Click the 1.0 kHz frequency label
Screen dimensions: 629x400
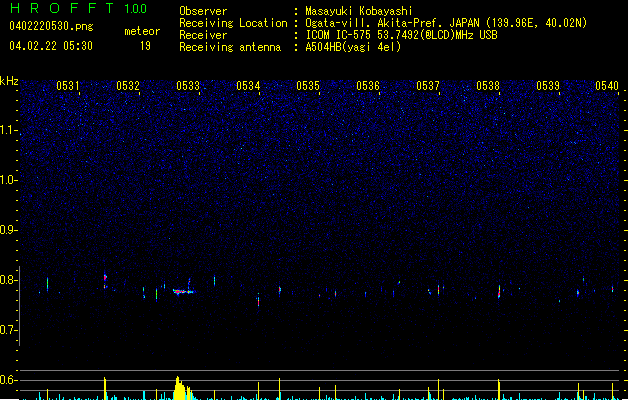point(9,180)
